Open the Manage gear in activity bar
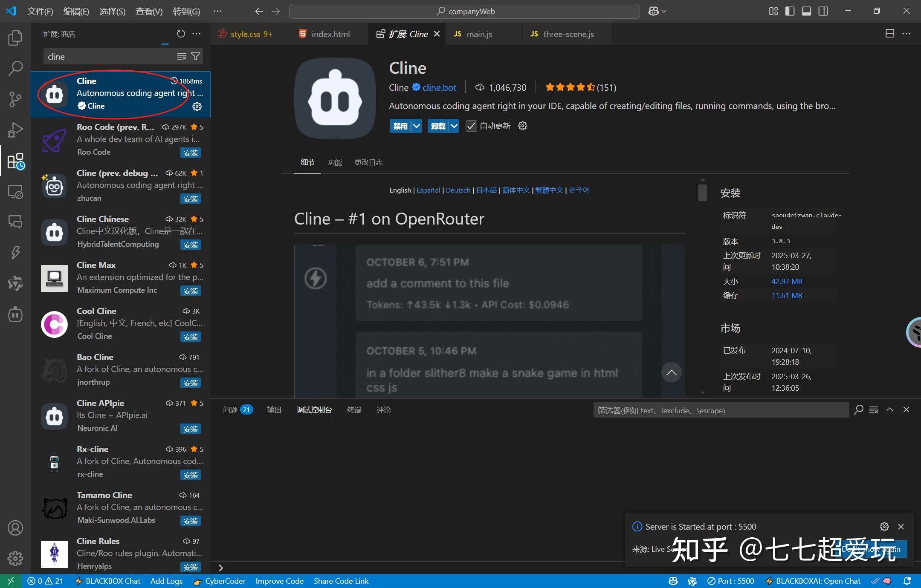Screen dimensions: 921x588 tap(15, 558)
